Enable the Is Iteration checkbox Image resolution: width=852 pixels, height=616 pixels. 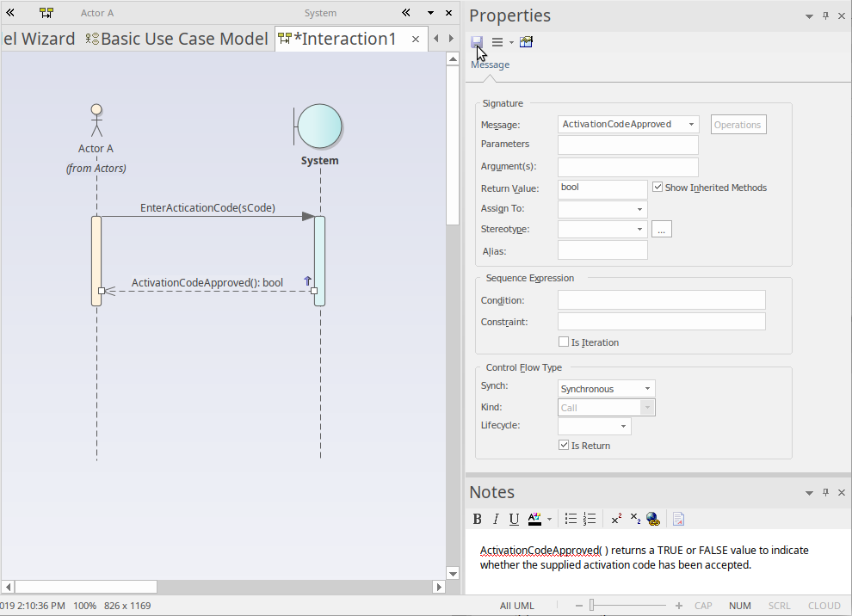(564, 342)
